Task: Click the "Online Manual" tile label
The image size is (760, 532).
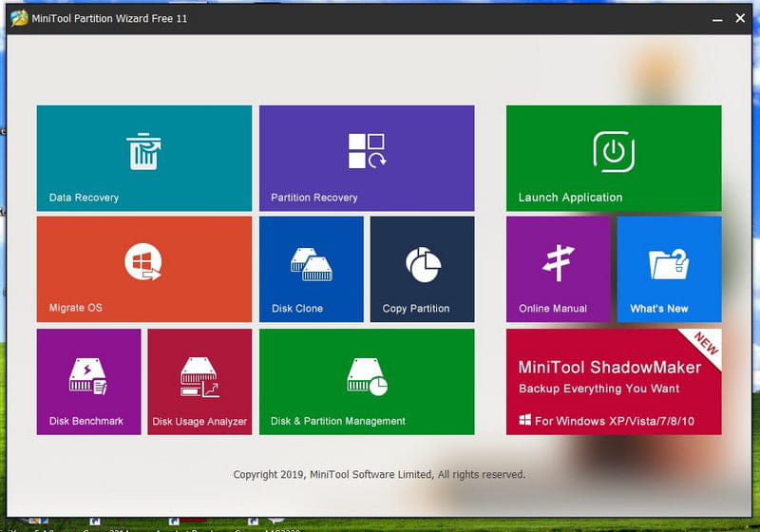Action: click(x=553, y=309)
